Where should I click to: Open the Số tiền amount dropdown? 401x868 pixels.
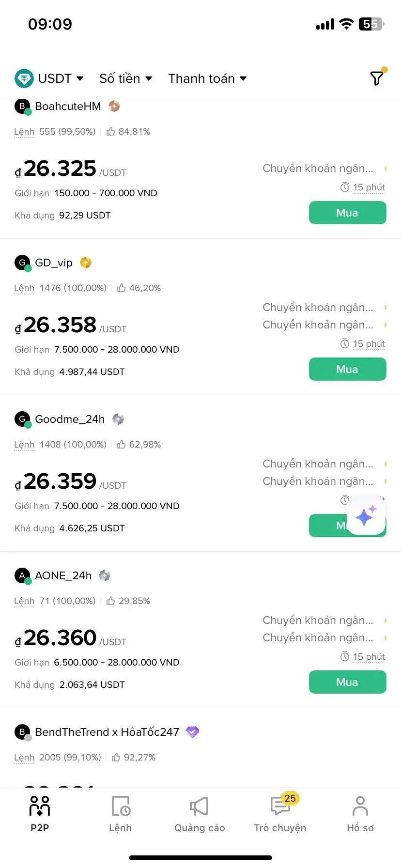[125, 78]
